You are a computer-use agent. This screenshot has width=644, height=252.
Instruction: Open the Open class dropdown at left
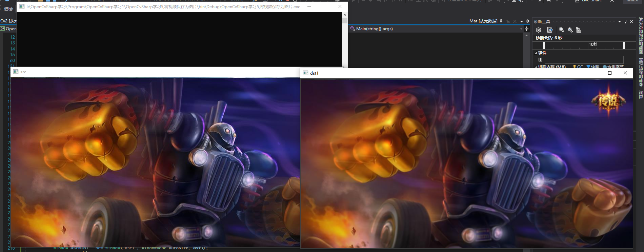[8, 29]
